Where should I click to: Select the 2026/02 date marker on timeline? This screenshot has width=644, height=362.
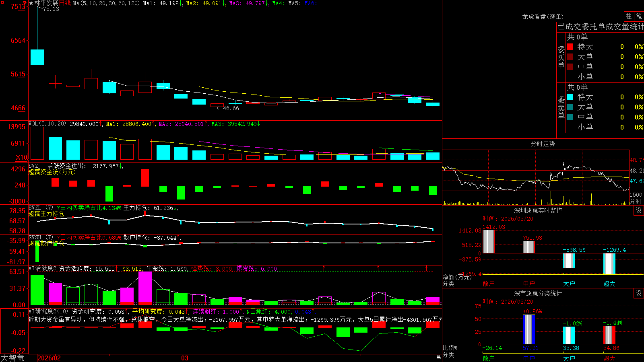tap(49, 358)
